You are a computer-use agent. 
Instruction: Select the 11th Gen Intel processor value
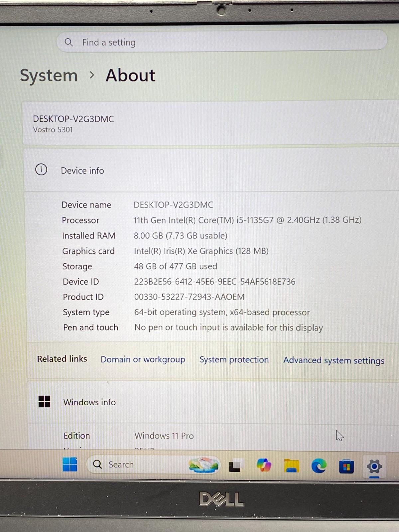point(247,220)
